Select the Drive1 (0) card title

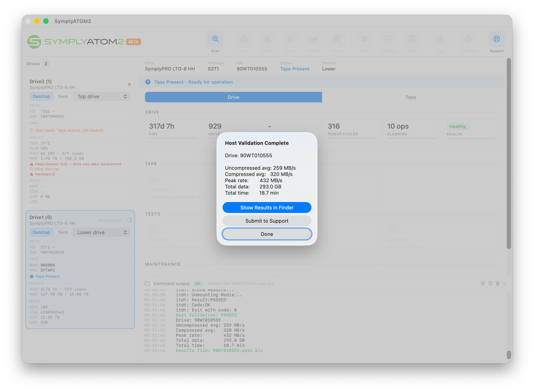pyautogui.click(x=40, y=217)
